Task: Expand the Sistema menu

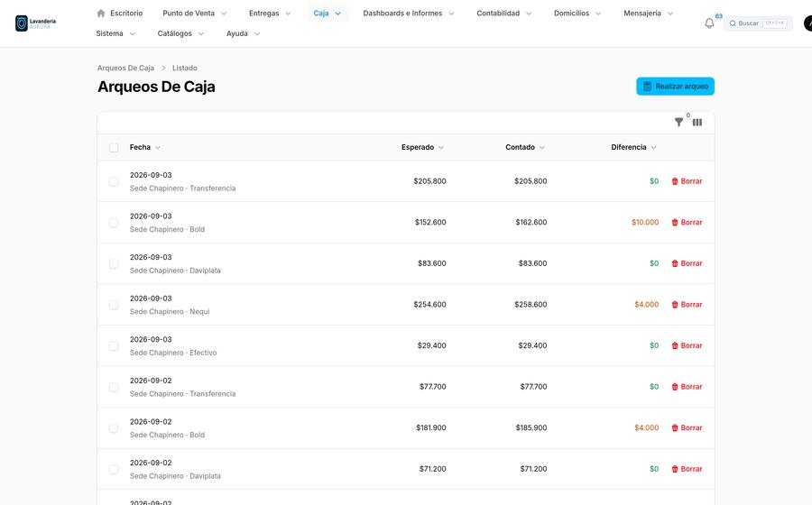Action: click(x=115, y=33)
